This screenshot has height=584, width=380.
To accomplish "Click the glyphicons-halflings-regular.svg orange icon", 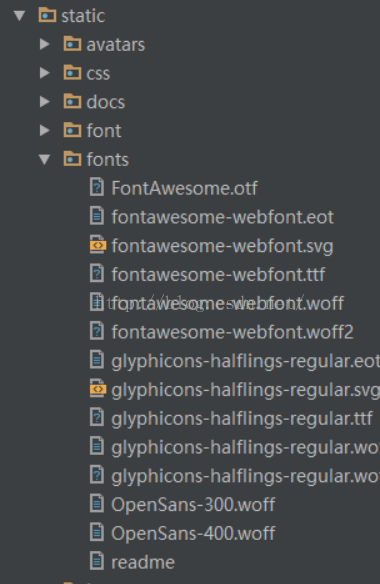I will click(98, 388).
